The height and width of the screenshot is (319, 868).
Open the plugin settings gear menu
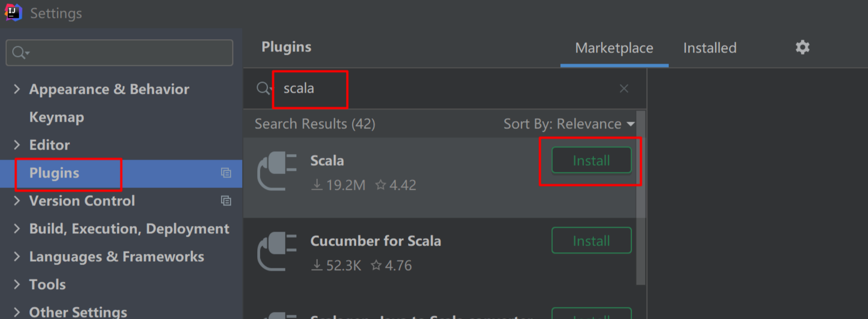[x=801, y=48]
